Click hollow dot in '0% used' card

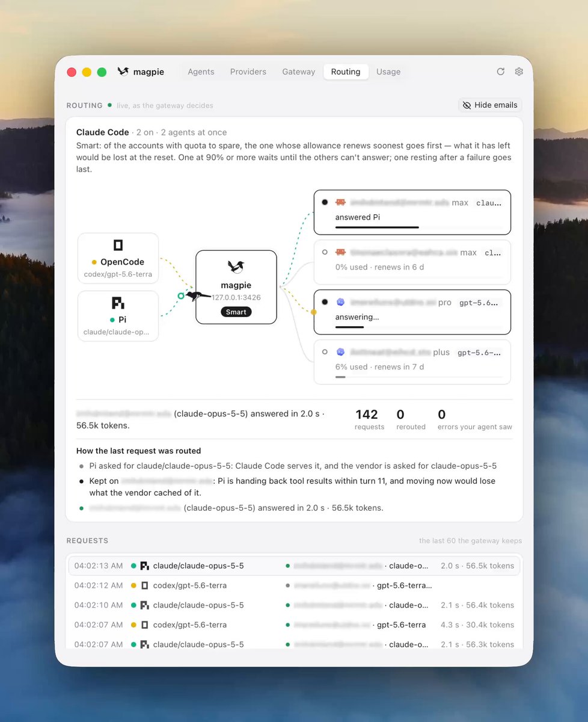[325, 253]
